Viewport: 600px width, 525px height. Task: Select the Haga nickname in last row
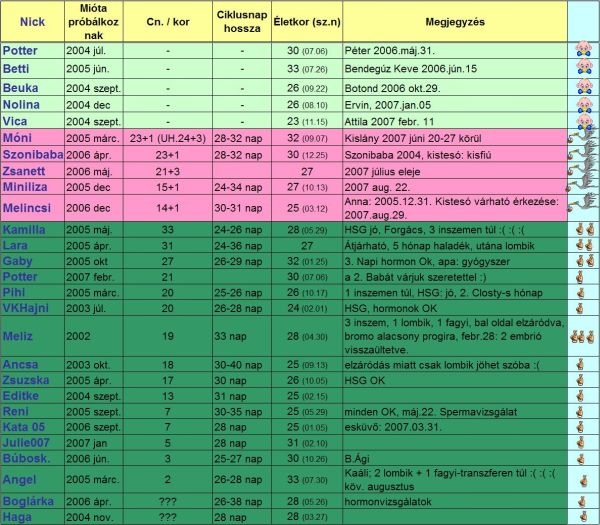[18, 516]
